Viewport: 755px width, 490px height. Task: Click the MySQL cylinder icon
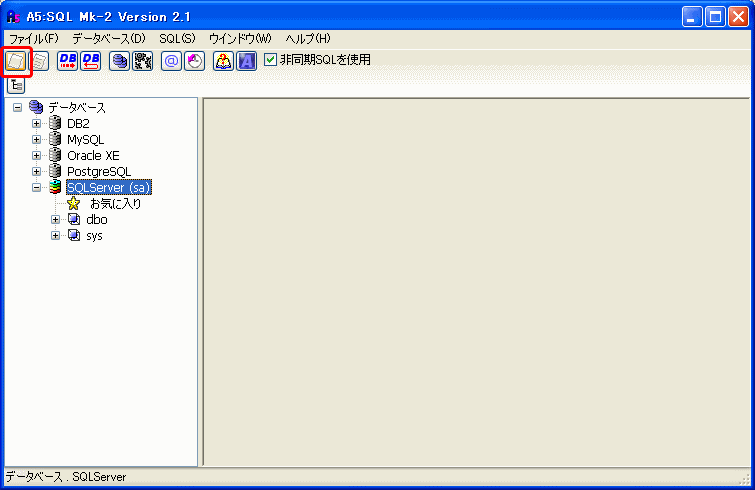[x=55, y=139]
